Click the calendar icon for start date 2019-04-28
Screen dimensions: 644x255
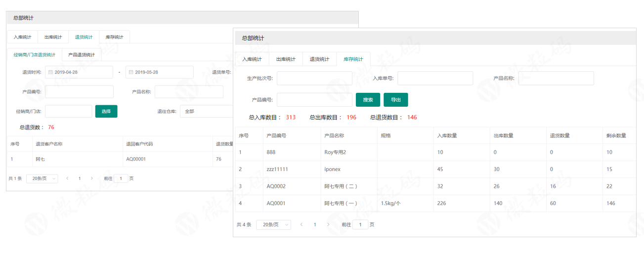(50, 72)
